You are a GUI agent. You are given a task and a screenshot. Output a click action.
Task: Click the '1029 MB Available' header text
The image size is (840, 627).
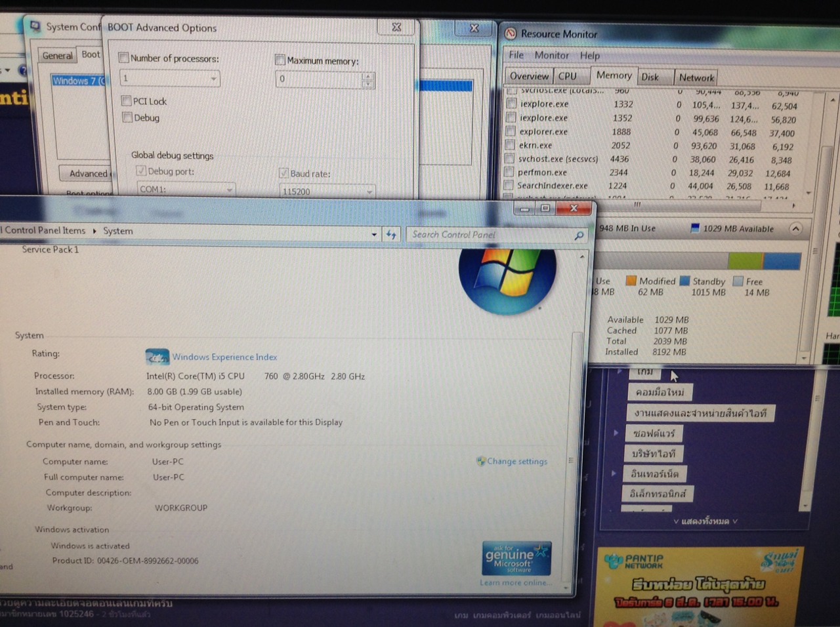[738, 229]
